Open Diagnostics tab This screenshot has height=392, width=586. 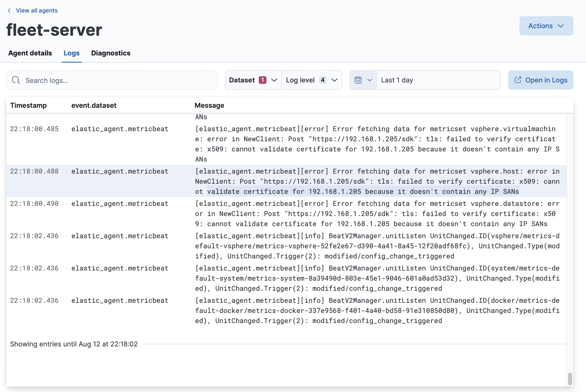point(111,53)
